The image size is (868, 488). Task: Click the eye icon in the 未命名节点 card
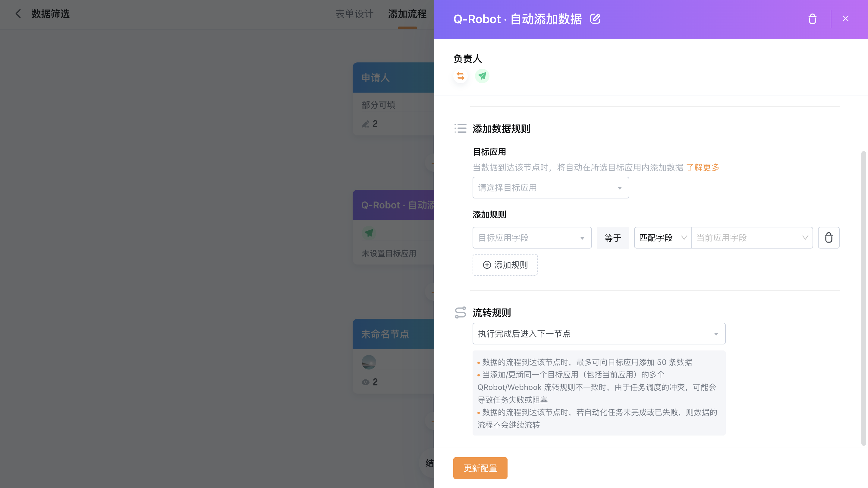365,382
